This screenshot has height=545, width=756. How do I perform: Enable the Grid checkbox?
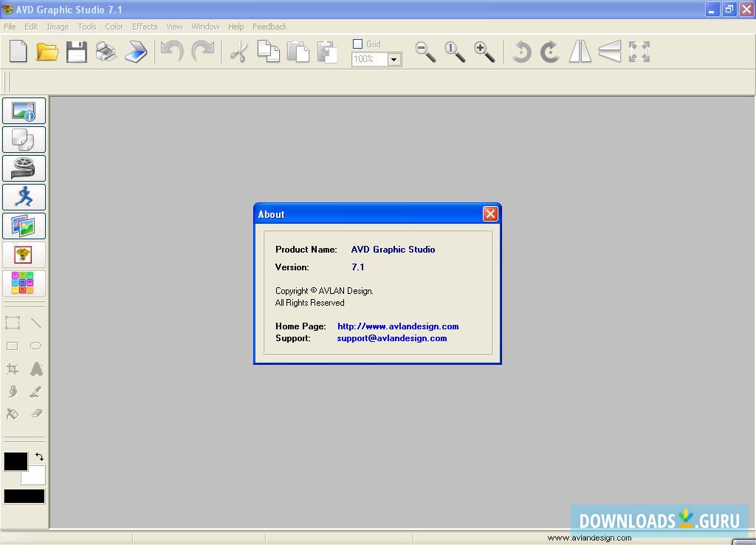[357, 44]
